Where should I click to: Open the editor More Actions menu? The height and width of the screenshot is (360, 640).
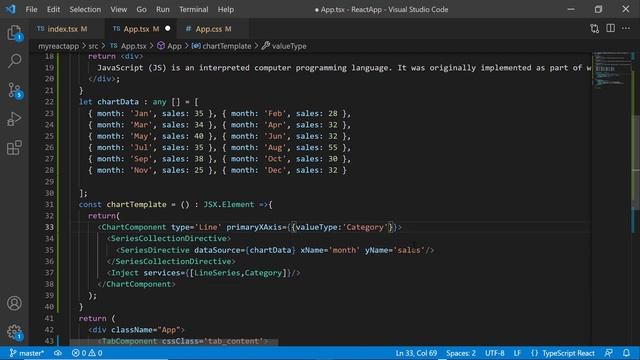[626, 28]
